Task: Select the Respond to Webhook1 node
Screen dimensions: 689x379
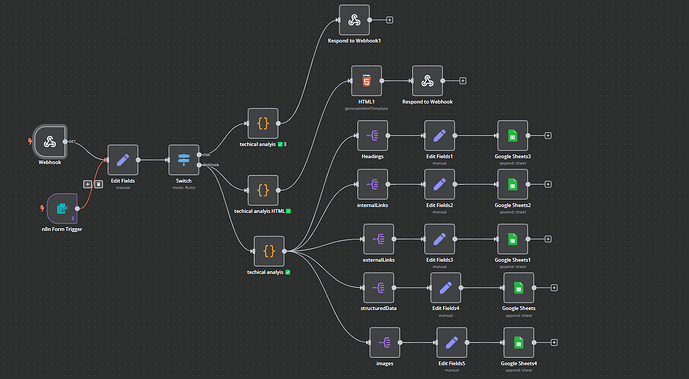Action: pyautogui.click(x=354, y=20)
